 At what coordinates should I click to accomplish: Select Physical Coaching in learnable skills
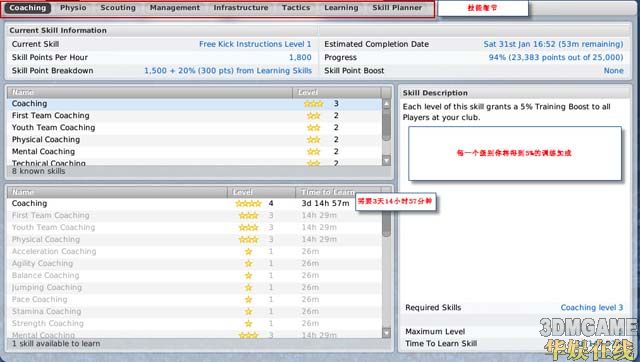(x=194, y=239)
